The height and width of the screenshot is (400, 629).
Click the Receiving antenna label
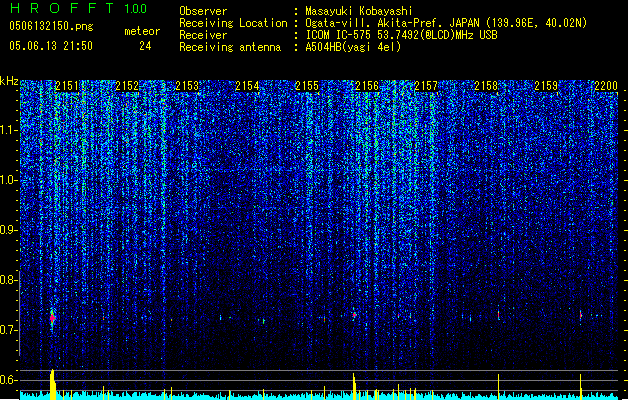pyautogui.click(x=230, y=47)
